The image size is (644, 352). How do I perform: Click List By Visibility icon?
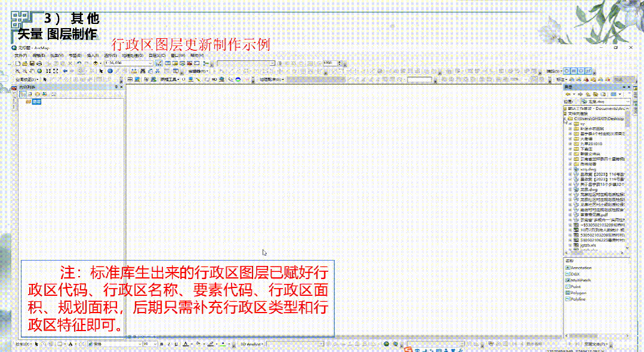click(x=38, y=94)
